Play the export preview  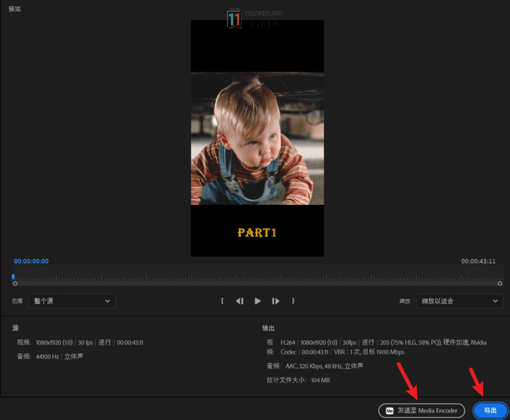point(257,301)
